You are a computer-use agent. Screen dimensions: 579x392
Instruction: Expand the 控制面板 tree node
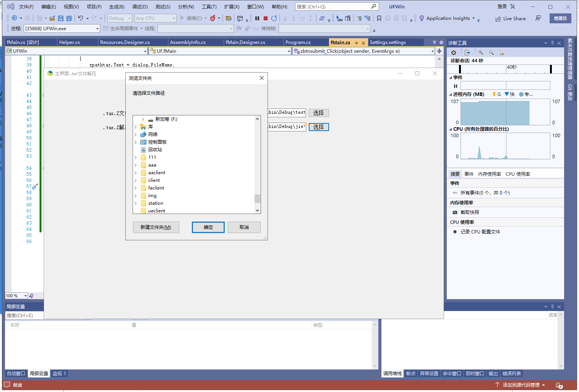pyautogui.click(x=136, y=142)
